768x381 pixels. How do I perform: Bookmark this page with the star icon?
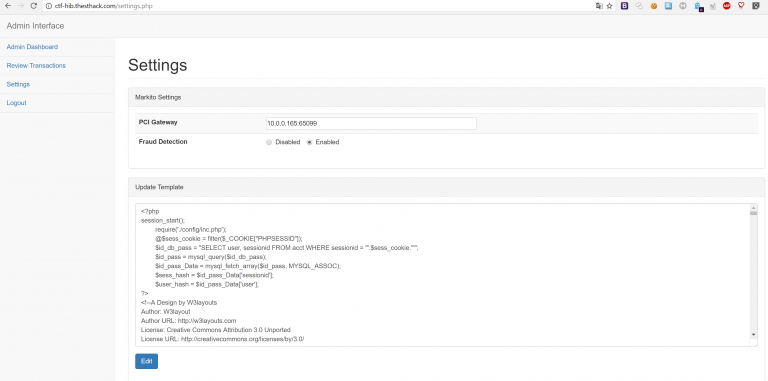coord(609,6)
